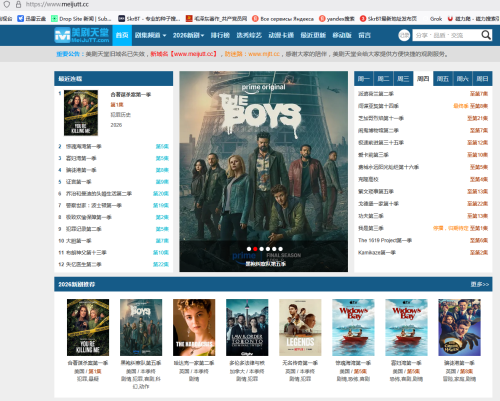Select the first carousel dot

(x=249, y=249)
